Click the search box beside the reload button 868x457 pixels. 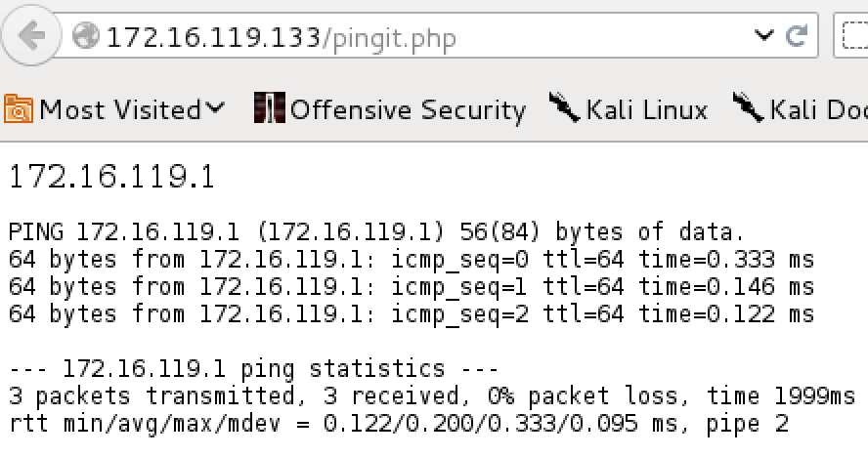click(851, 36)
